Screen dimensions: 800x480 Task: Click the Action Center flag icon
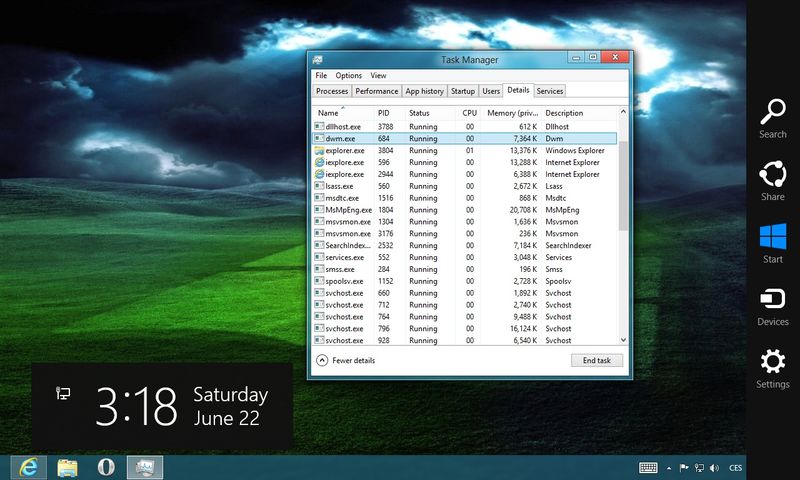684,468
